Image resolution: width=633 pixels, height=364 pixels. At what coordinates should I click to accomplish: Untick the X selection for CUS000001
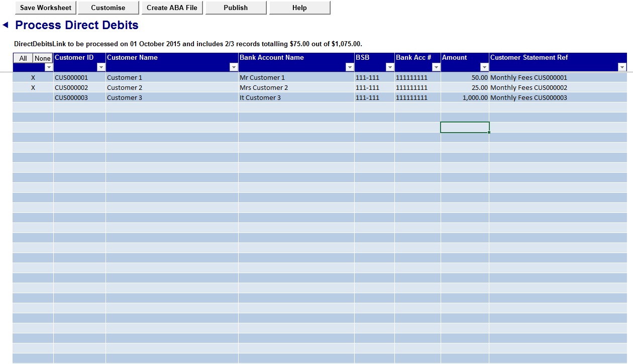tap(33, 77)
